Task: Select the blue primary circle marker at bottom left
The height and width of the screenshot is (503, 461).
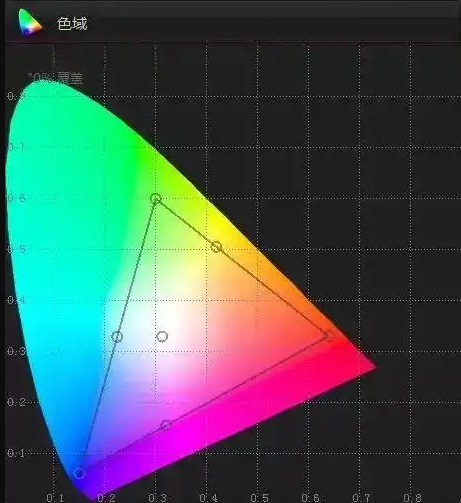Action: (x=79, y=473)
